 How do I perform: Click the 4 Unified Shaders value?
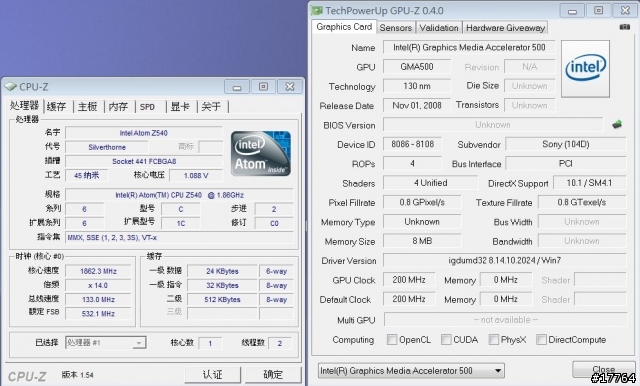(430, 183)
